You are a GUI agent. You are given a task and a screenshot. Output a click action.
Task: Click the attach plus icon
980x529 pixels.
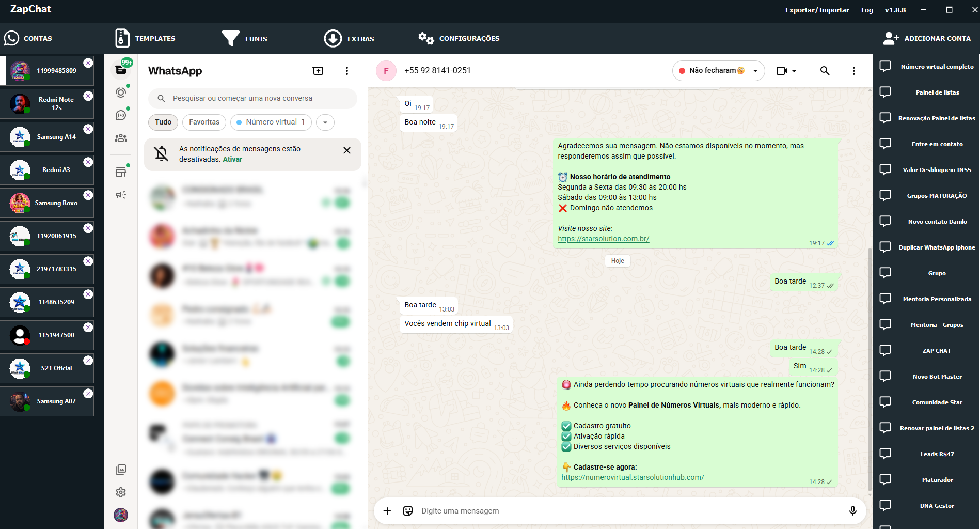[x=387, y=511]
